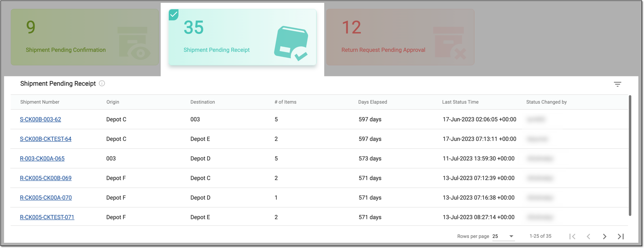
Task: Click the number 12 on return request card
Action: tap(351, 27)
